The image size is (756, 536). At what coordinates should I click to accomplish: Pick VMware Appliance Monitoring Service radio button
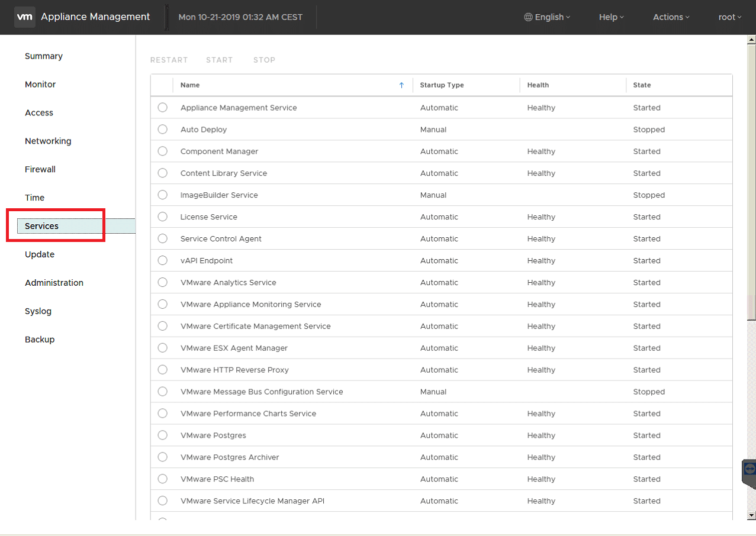tap(163, 305)
